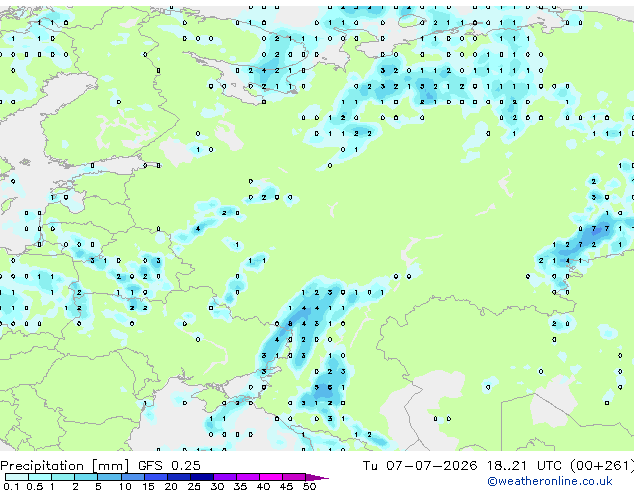Image resolution: width=634 pixels, height=490 pixels.
Task: Click the 'Precipitation [mm]' title text
Action: [x=65, y=466]
